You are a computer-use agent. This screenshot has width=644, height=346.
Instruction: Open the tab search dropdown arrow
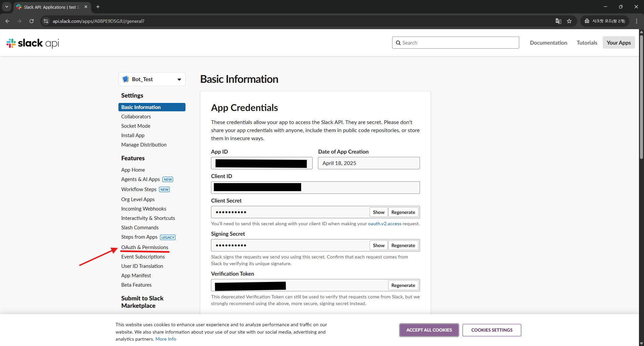(6, 7)
